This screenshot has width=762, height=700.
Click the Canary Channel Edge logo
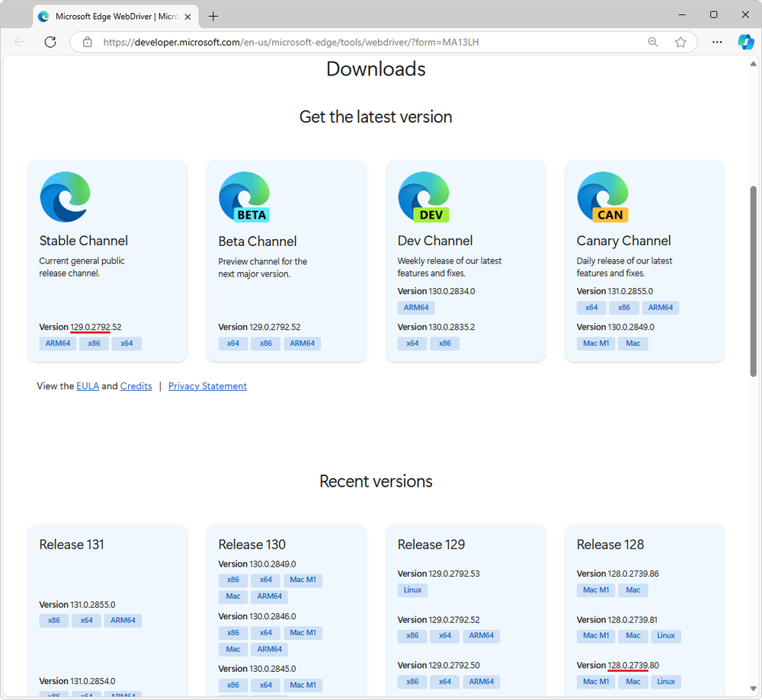click(x=603, y=197)
